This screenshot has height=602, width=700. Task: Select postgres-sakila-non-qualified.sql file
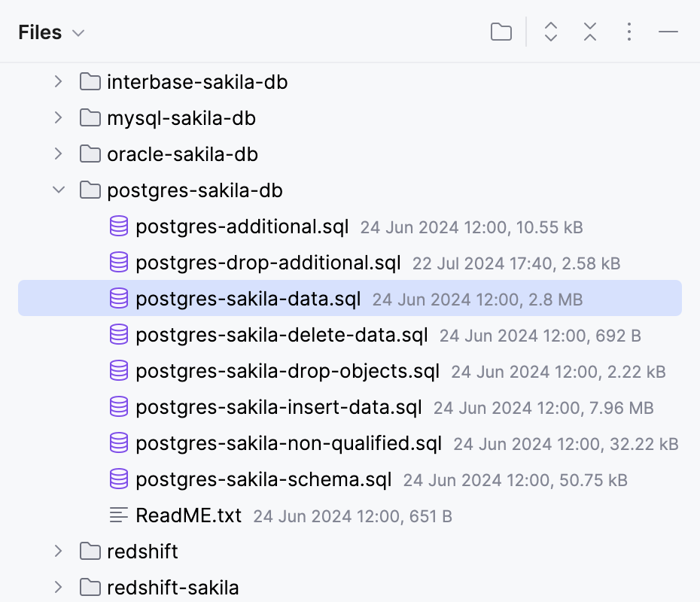(289, 443)
